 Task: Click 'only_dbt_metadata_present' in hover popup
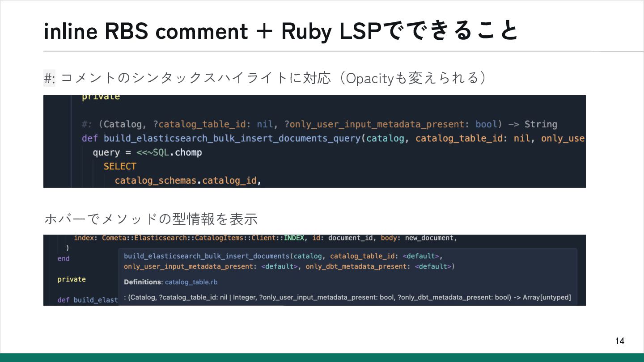(x=356, y=266)
